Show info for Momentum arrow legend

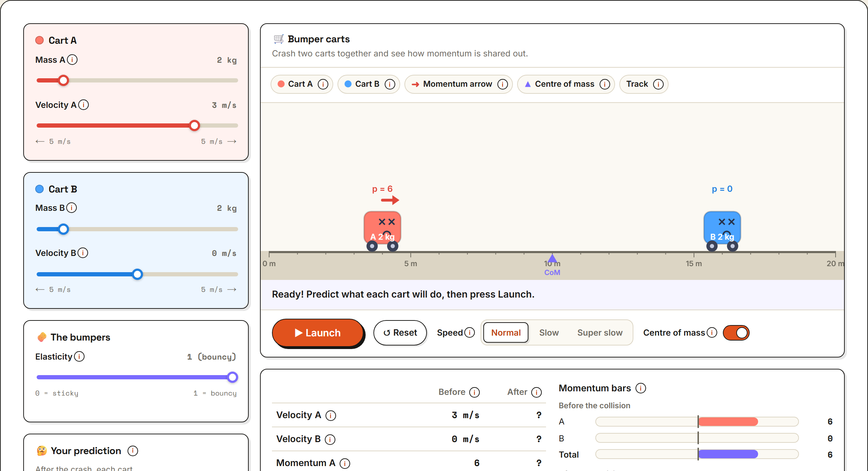[502, 84]
